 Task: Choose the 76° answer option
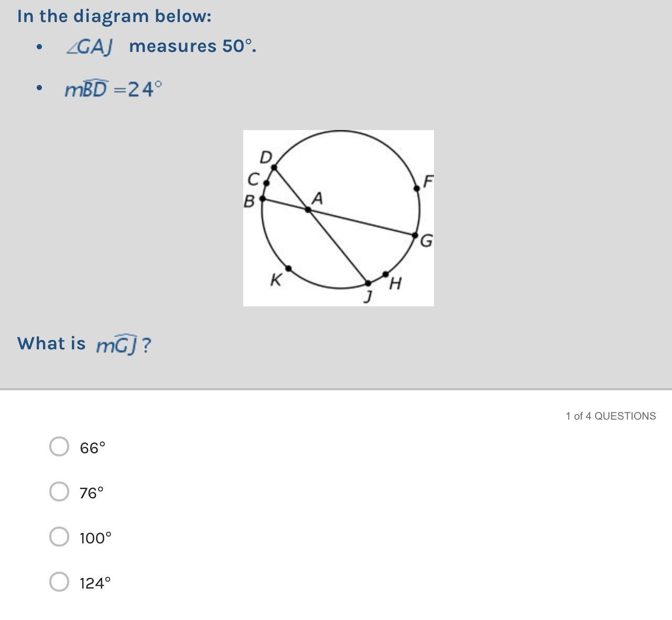coord(59,492)
